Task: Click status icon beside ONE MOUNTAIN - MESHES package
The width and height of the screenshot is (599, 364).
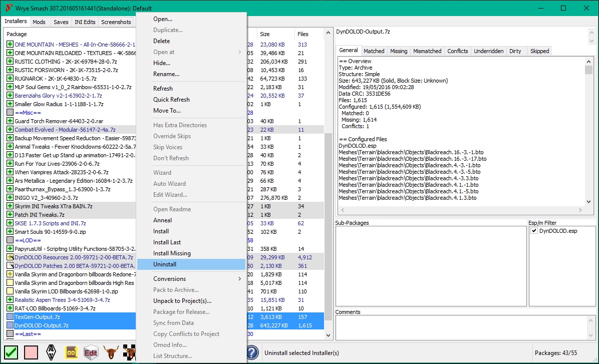Action: tap(10, 44)
